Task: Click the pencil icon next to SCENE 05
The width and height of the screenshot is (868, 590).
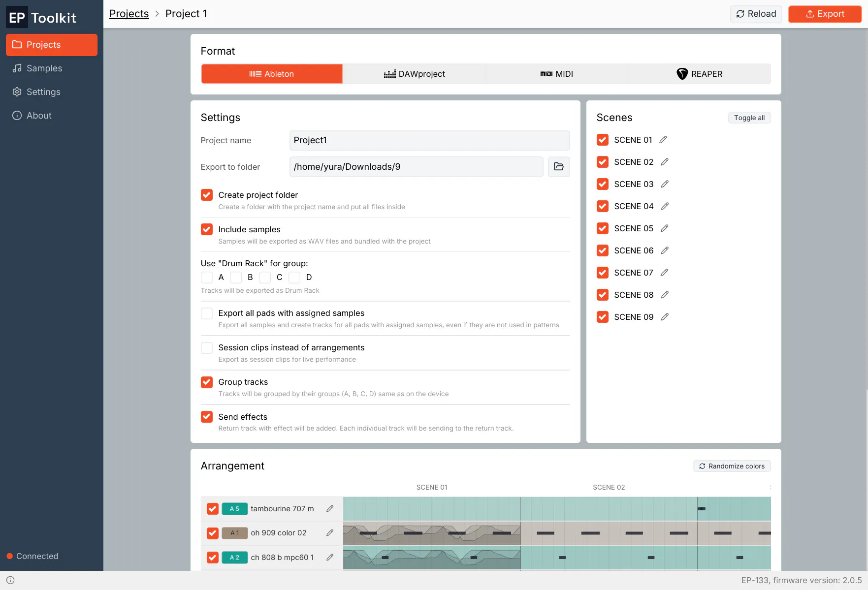Action: tap(665, 228)
